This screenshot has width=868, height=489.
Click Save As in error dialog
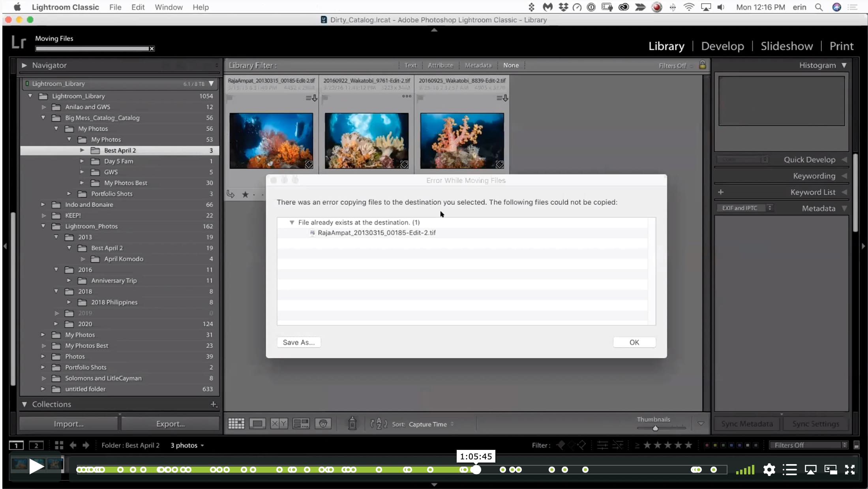tap(299, 342)
